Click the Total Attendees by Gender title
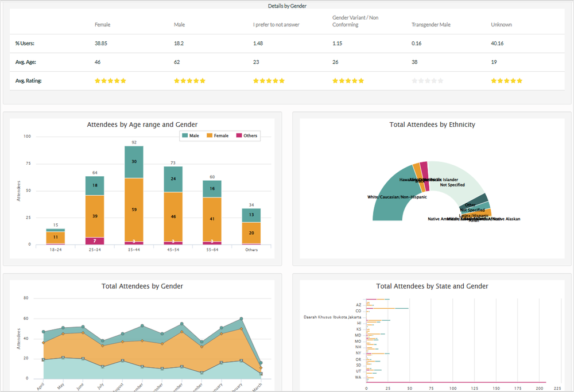The image size is (574, 392). (142, 286)
